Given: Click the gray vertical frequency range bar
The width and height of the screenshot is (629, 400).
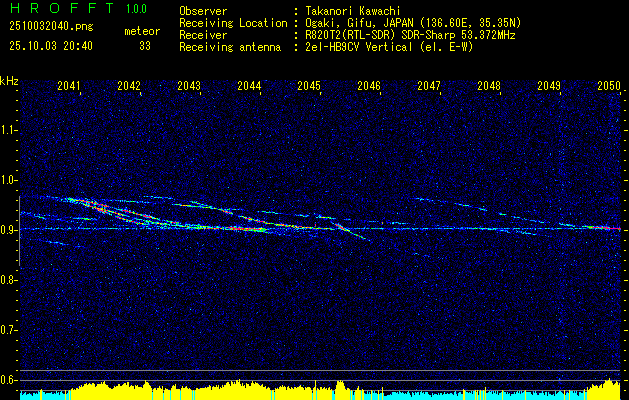Looking at the screenshot, I should click(19, 231).
